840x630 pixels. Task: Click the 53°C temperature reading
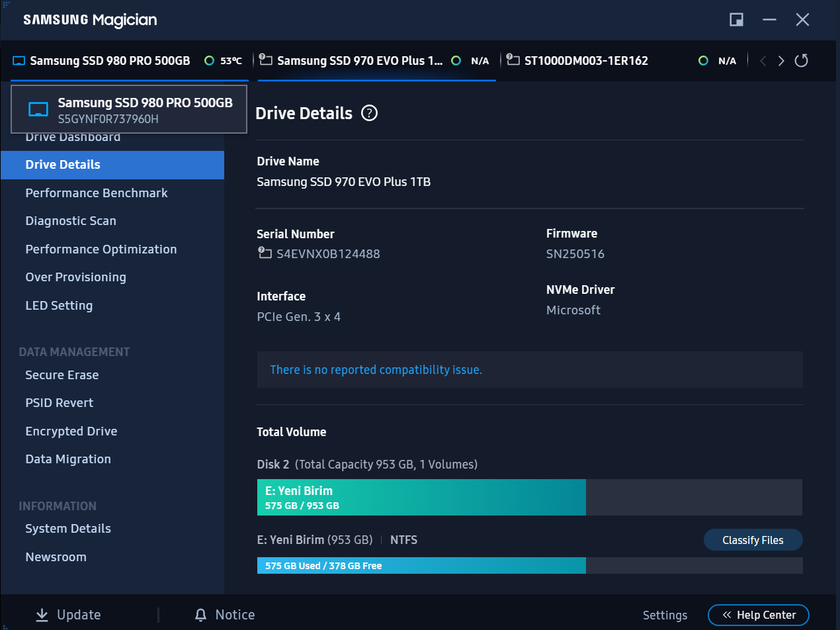(x=231, y=61)
